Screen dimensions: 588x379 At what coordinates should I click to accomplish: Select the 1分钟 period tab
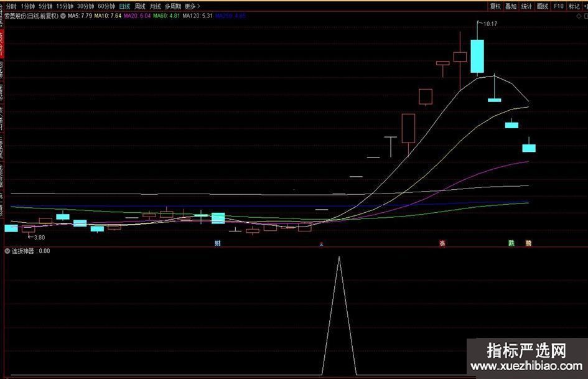point(28,6)
